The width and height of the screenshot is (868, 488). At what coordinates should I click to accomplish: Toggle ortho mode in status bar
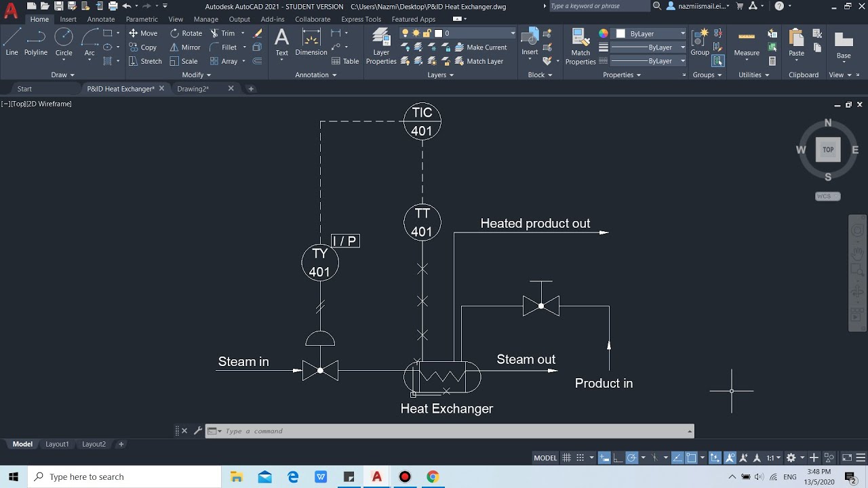point(618,457)
